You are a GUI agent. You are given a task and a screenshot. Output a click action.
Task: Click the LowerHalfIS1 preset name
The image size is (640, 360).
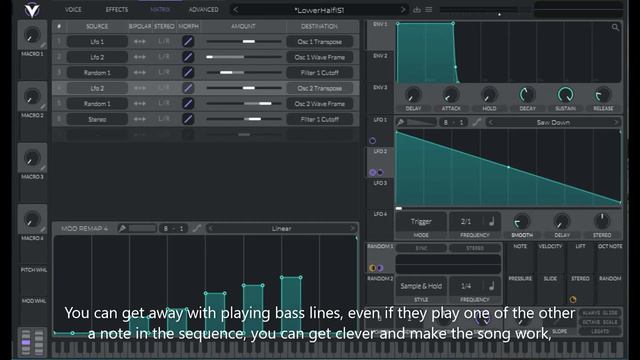pyautogui.click(x=319, y=10)
